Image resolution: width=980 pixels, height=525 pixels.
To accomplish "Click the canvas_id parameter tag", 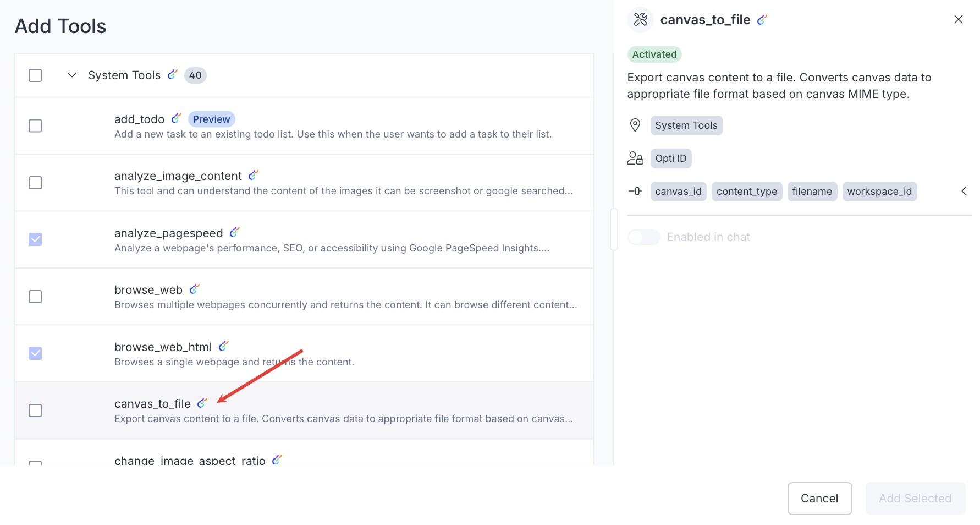I will (678, 192).
